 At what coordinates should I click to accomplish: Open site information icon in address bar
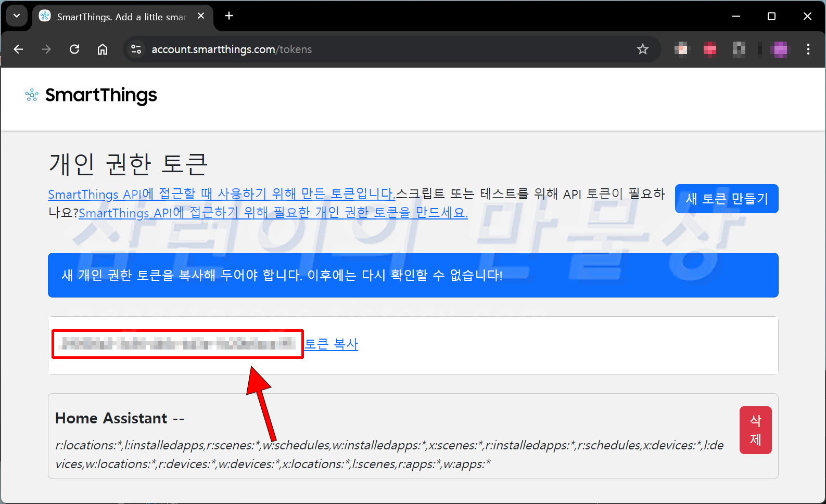click(x=136, y=49)
